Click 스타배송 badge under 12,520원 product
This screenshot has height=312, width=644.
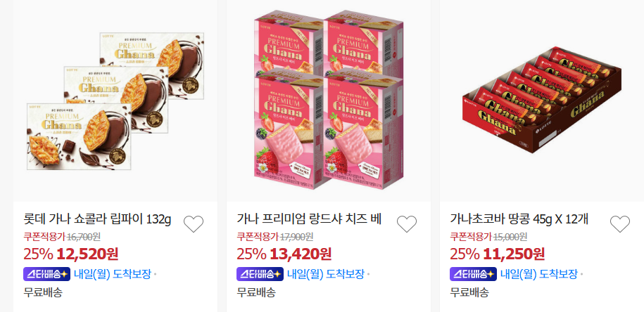coord(47,274)
